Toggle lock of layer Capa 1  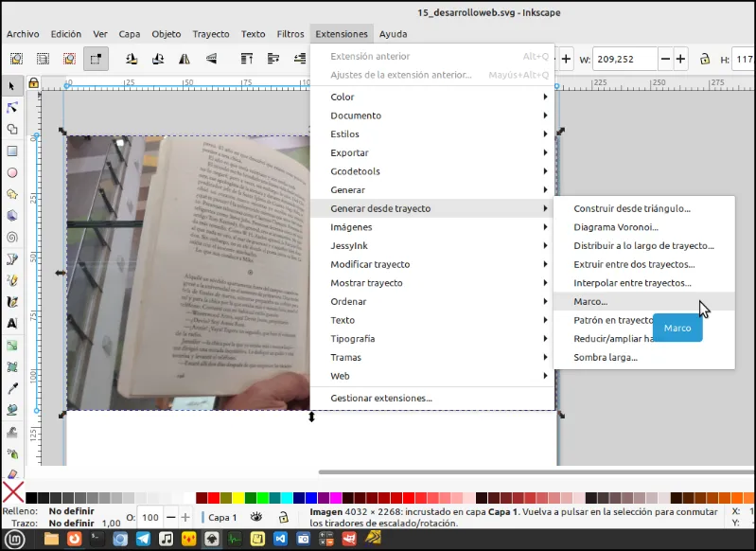(284, 517)
